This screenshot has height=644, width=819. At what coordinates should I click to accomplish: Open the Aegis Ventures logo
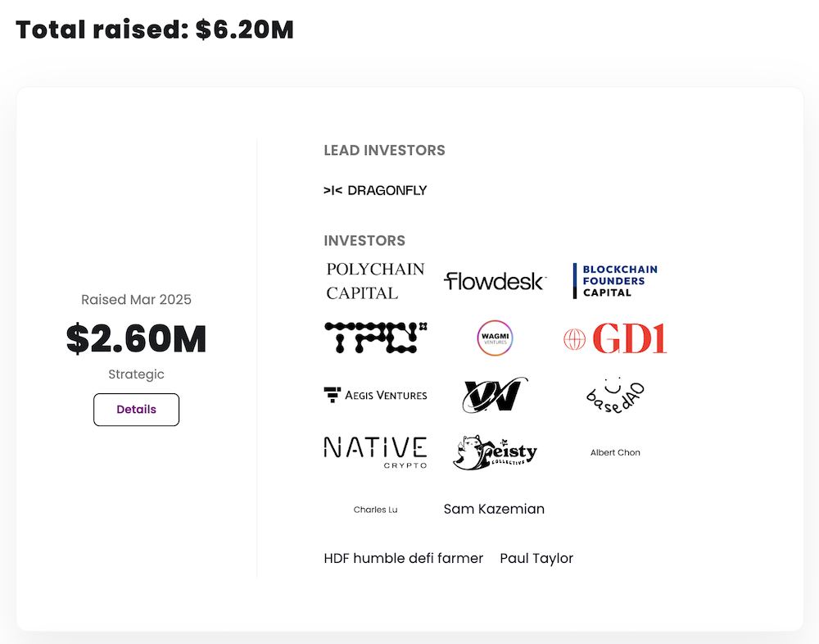[375, 395]
